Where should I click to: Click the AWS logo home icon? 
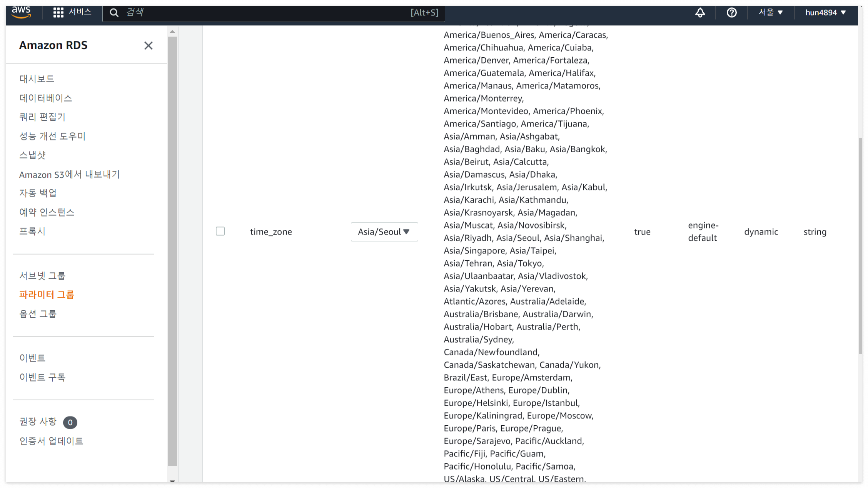click(x=21, y=12)
